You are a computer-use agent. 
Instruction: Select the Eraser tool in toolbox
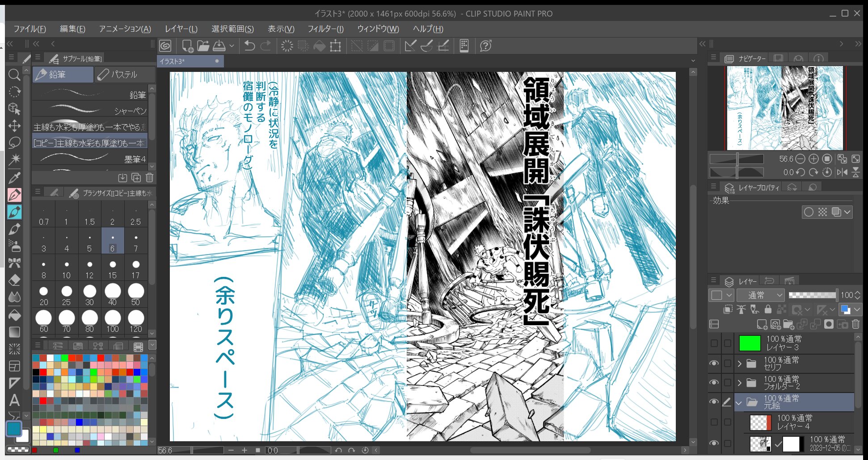[14, 280]
